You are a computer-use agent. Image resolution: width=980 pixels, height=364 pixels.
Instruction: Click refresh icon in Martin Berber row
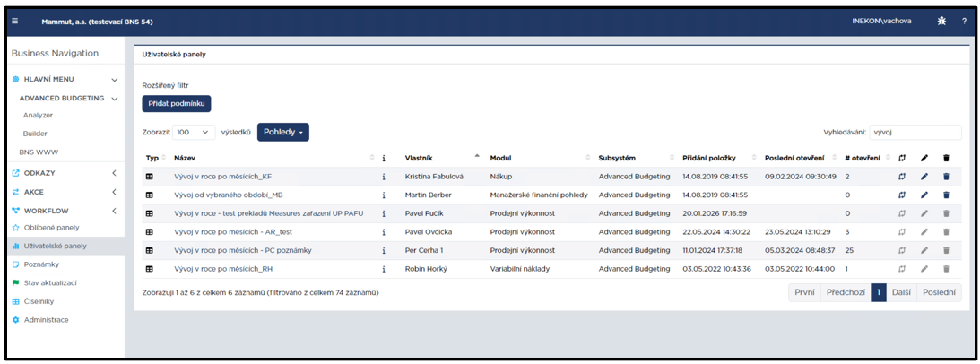(x=900, y=195)
